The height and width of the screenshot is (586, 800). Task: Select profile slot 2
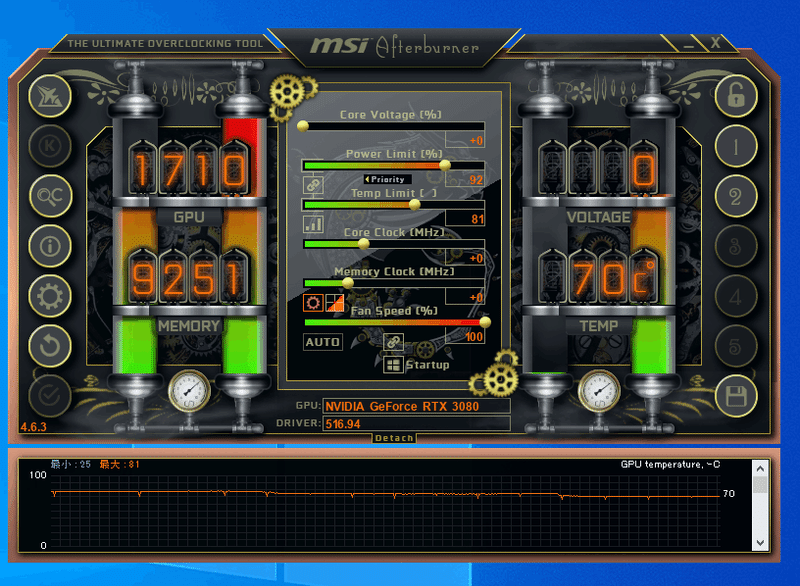click(x=736, y=196)
